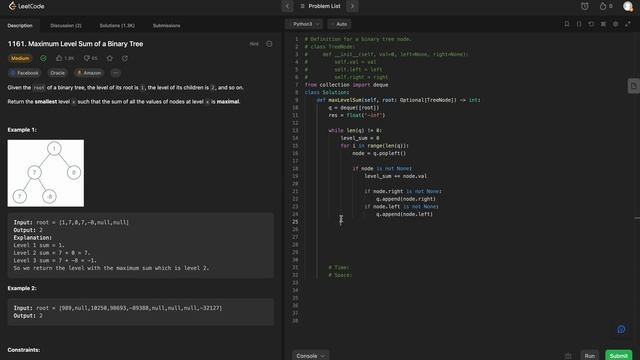
Task: Upvote the problem with thumbs up
Action: click(64, 58)
